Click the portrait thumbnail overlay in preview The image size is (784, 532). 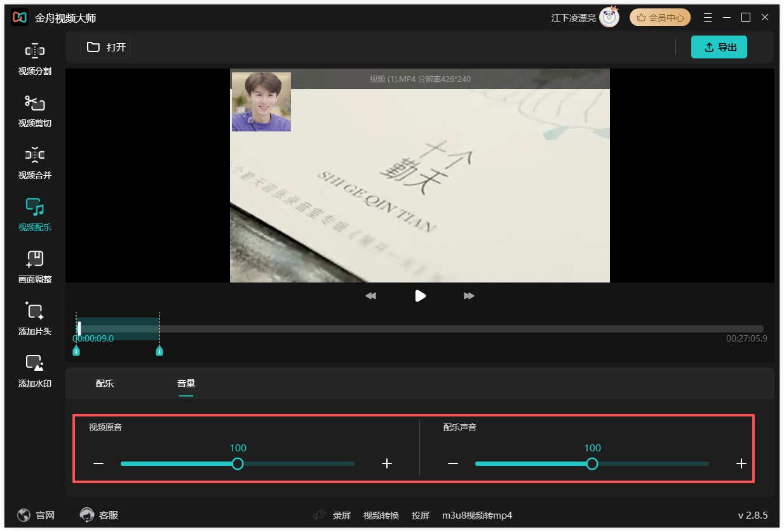(261, 102)
